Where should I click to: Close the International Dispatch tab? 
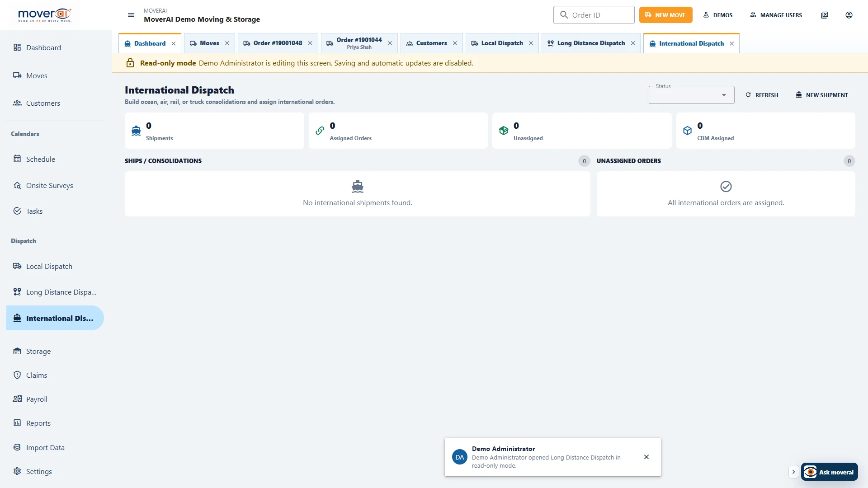point(732,43)
